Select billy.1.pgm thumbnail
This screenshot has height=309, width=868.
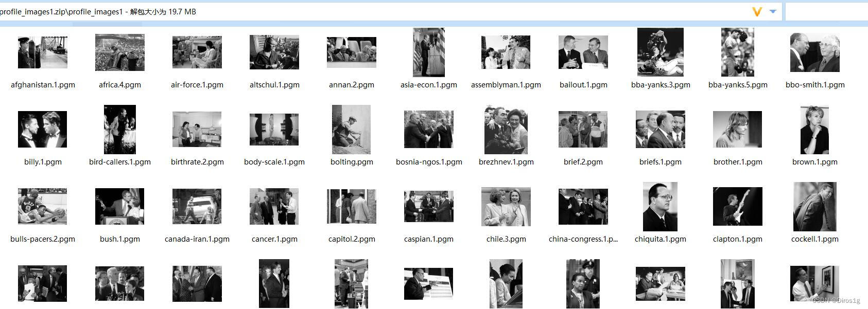tap(43, 130)
